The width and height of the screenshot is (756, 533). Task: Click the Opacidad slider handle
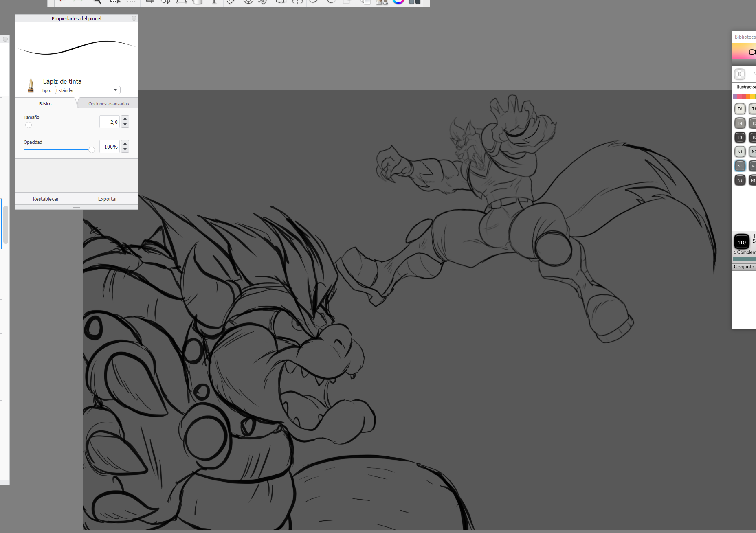click(92, 150)
